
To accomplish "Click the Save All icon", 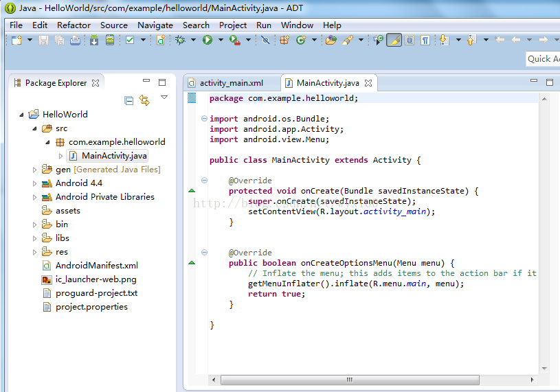I will pyautogui.click(x=59, y=40).
